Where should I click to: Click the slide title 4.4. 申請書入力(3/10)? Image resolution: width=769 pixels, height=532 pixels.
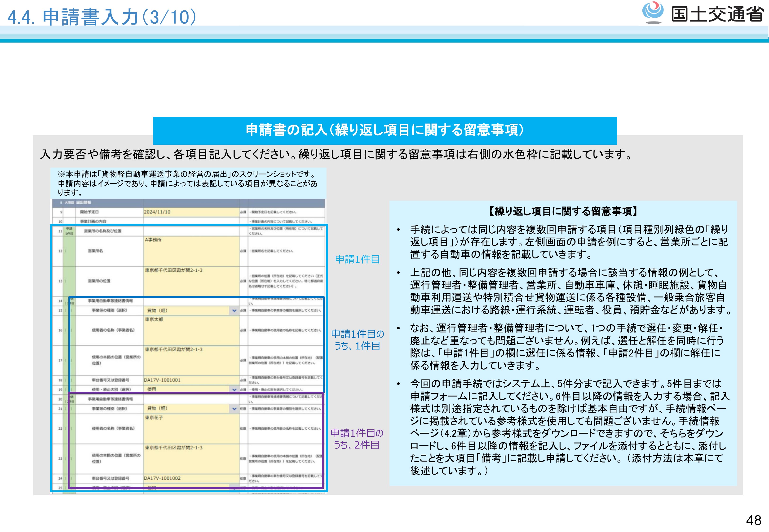tap(102, 17)
